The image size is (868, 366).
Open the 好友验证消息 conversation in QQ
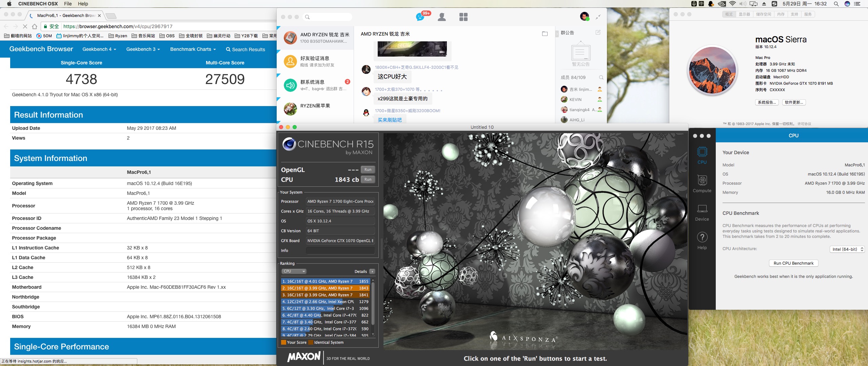click(x=315, y=61)
